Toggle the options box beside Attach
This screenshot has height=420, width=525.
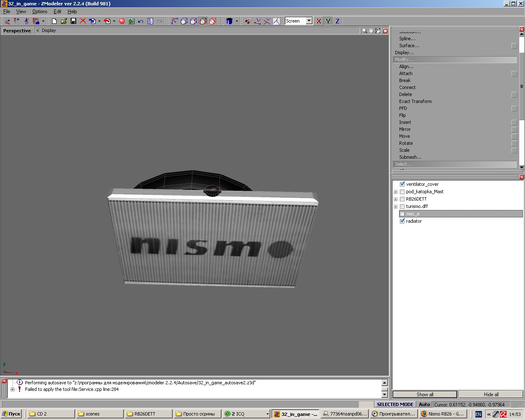pos(514,74)
